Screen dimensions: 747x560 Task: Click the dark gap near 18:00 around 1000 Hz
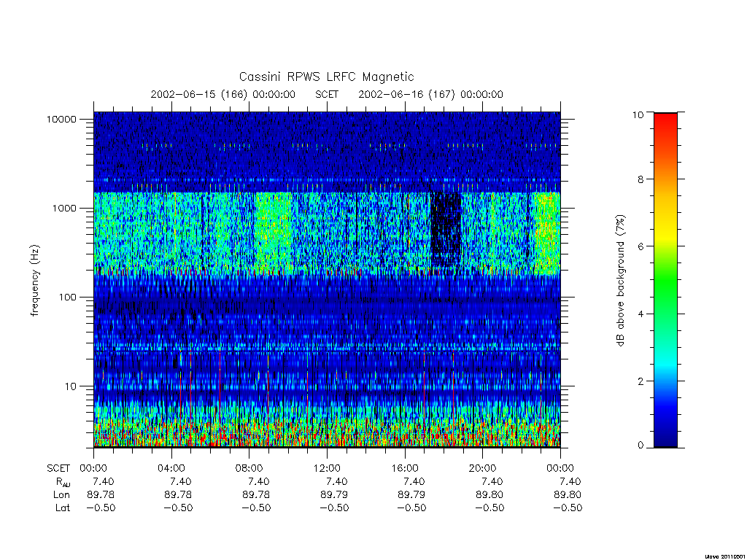[x=446, y=228]
